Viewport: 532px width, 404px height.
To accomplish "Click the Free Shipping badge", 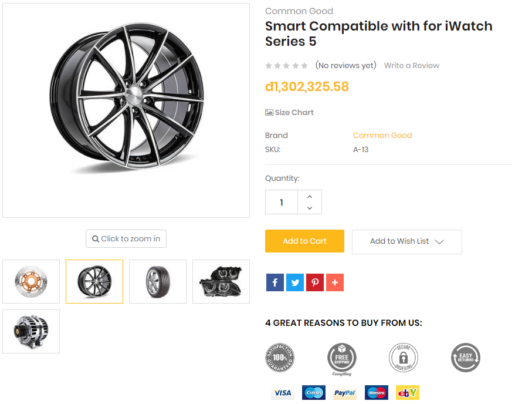I will [342, 358].
